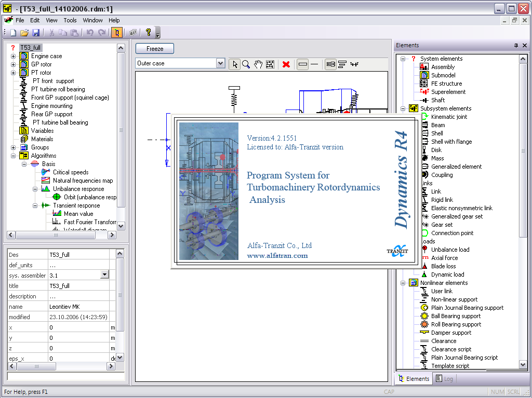Expand the PT rotor node
The height and width of the screenshot is (398, 532).
(13, 73)
